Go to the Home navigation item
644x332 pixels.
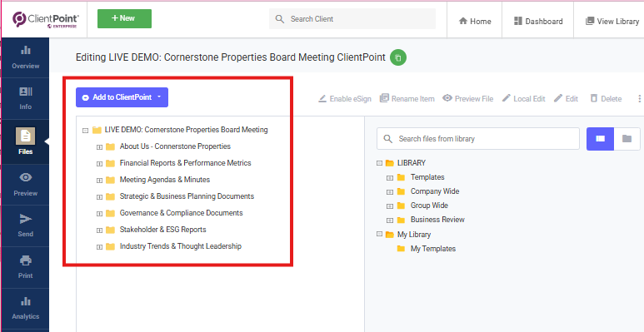475,22
